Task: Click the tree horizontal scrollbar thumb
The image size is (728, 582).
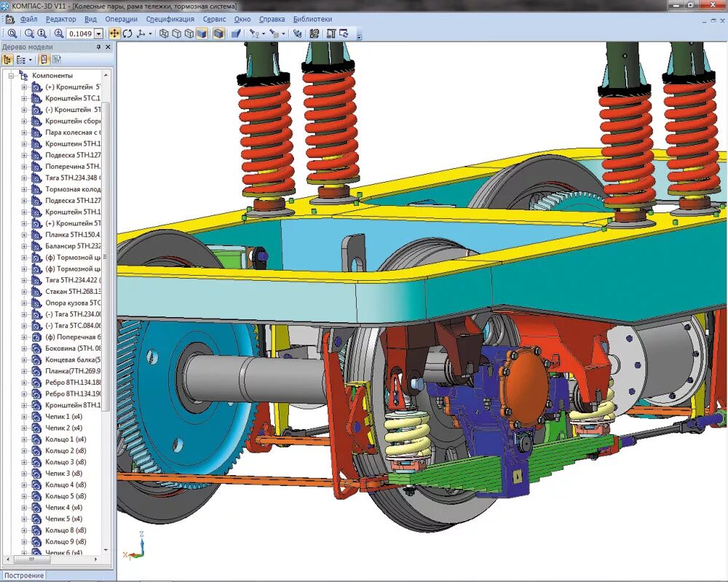Action: 31,559
